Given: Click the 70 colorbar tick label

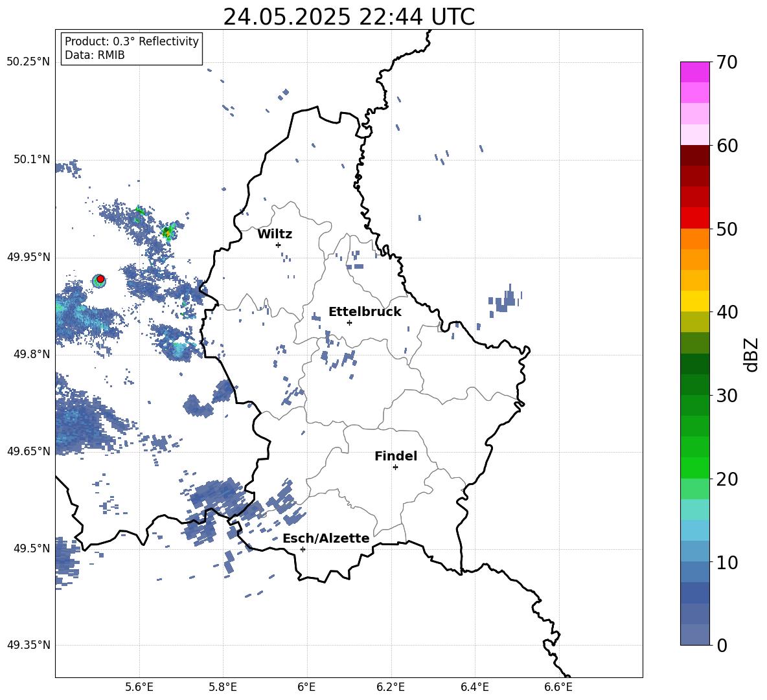Looking at the screenshot, I should coord(727,62).
